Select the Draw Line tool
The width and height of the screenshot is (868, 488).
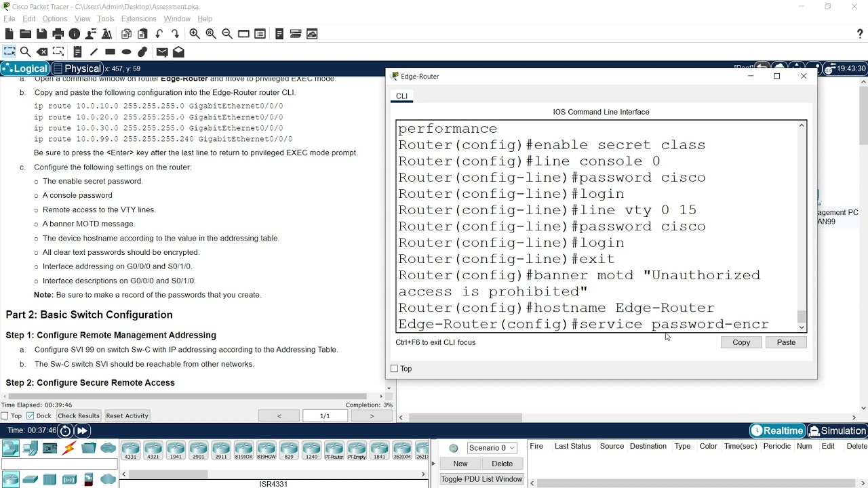94,52
